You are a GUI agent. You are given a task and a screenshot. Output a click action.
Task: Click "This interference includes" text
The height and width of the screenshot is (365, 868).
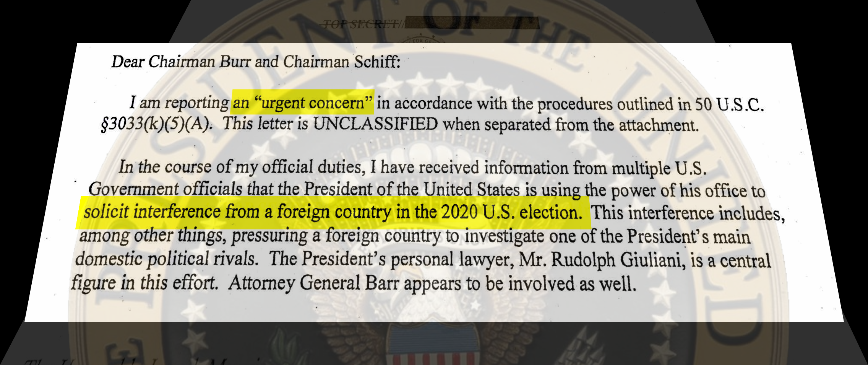(x=687, y=213)
